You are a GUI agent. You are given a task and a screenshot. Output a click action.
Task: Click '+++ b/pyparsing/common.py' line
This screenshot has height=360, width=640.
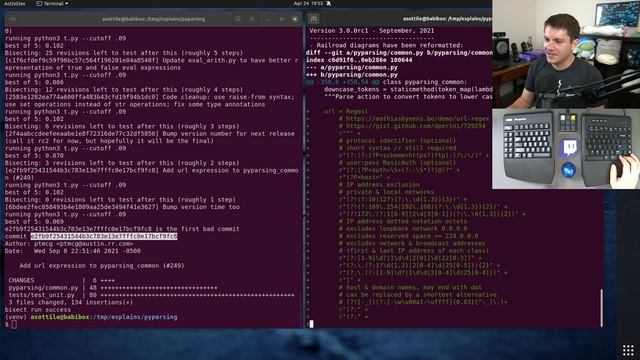(352, 75)
